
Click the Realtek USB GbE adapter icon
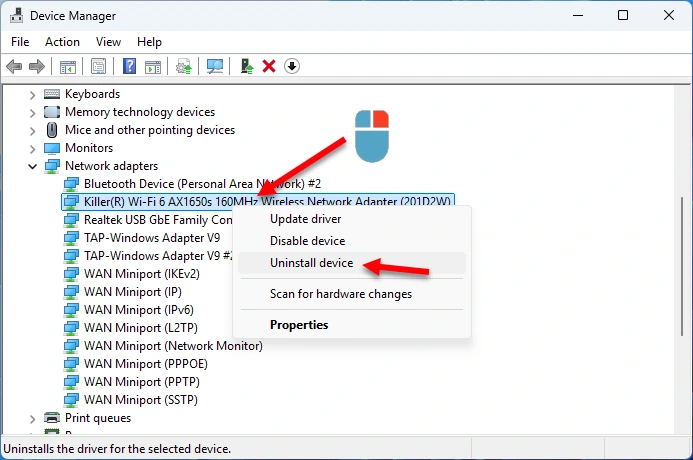(71, 220)
